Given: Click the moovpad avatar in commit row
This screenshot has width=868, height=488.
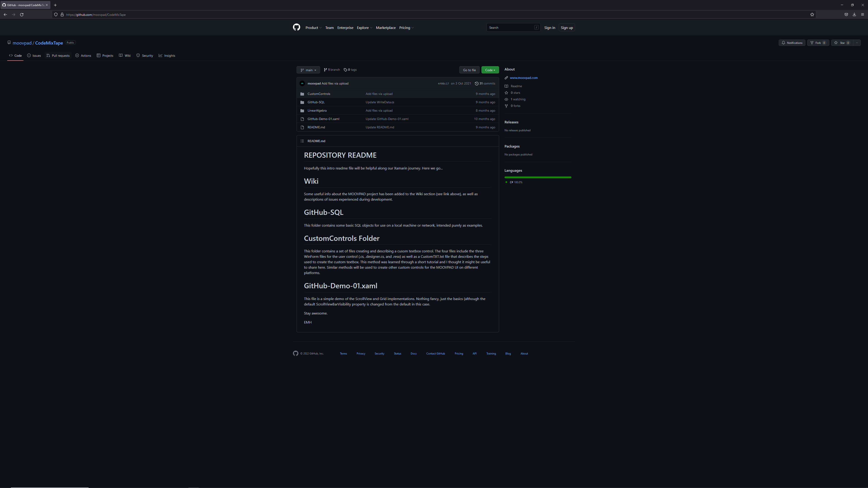Looking at the screenshot, I should pyautogui.click(x=302, y=84).
